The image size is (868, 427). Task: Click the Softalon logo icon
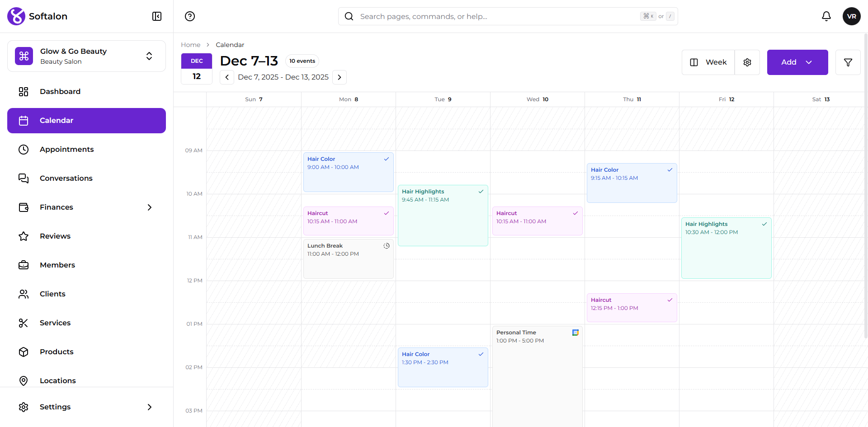coord(16,16)
